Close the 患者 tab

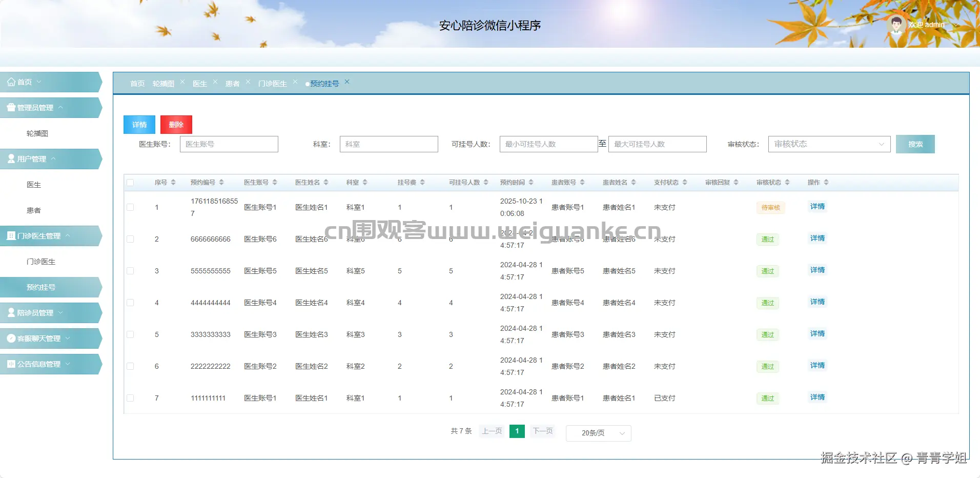248,82
